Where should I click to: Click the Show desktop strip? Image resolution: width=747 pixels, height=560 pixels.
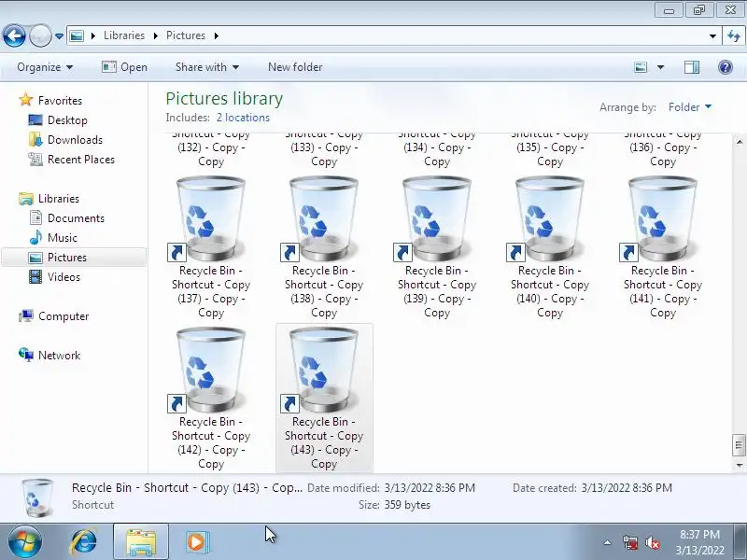click(740, 542)
